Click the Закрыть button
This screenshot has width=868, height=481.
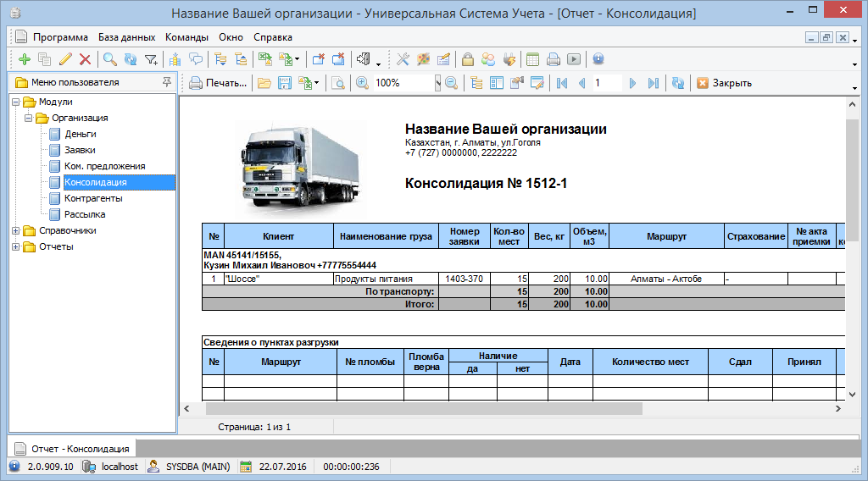724,83
